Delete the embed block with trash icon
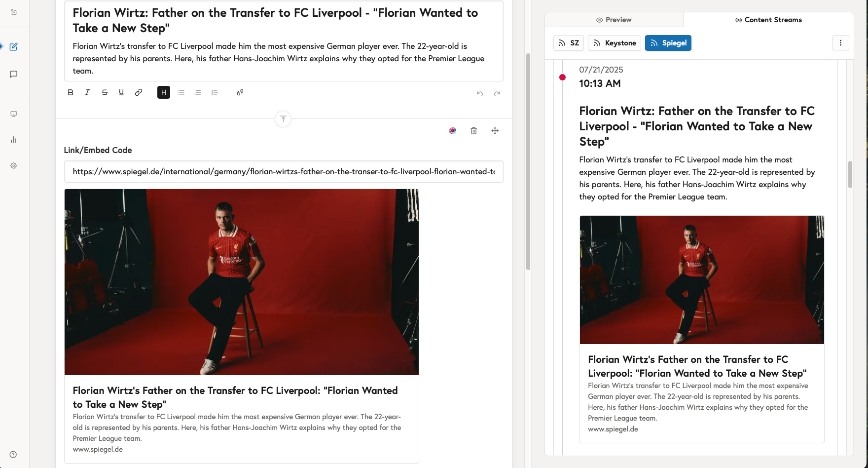868x468 pixels. click(474, 131)
